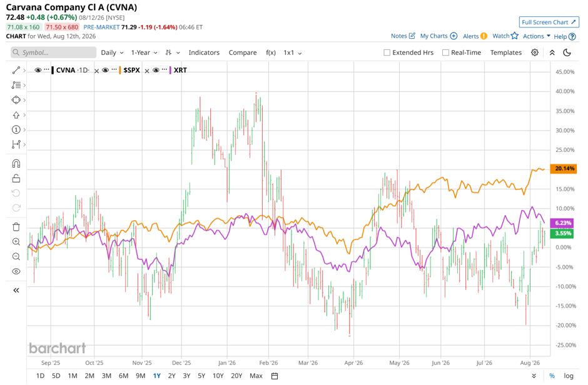Screen dimensions: 588x385
Task: Zoom out of the chart
Action: coord(16,256)
